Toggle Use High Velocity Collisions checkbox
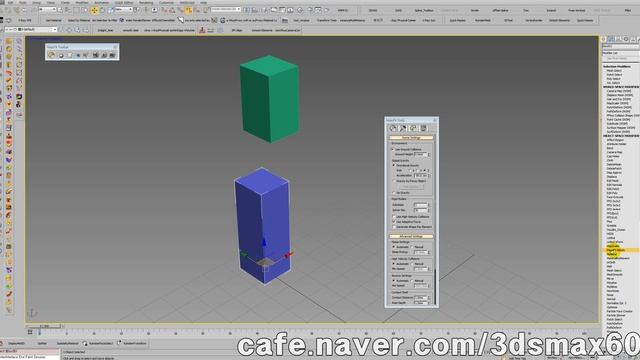Viewport: 640px width, 360px height. click(x=394, y=217)
